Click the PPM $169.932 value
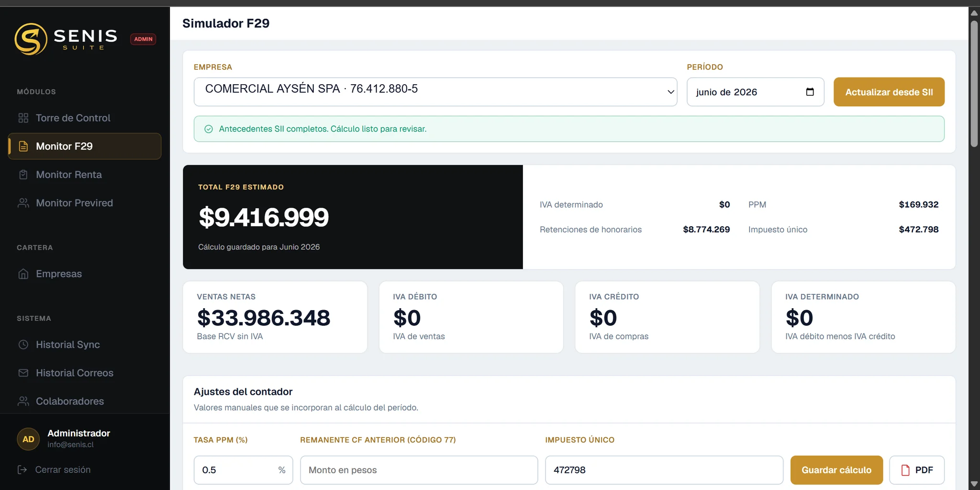Screen dimensions: 980x490 click(919, 204)
